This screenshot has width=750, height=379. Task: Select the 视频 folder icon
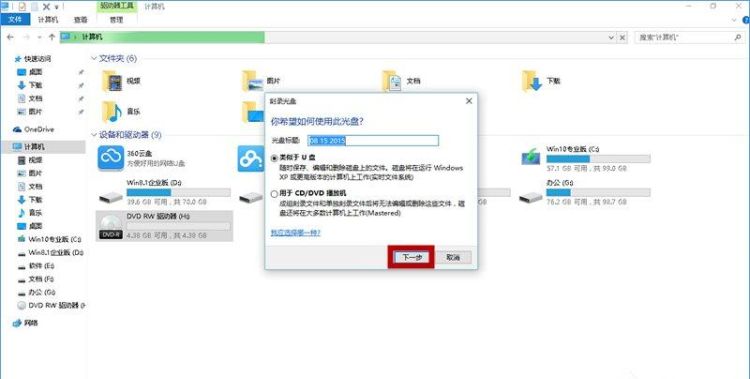(112, 81)
